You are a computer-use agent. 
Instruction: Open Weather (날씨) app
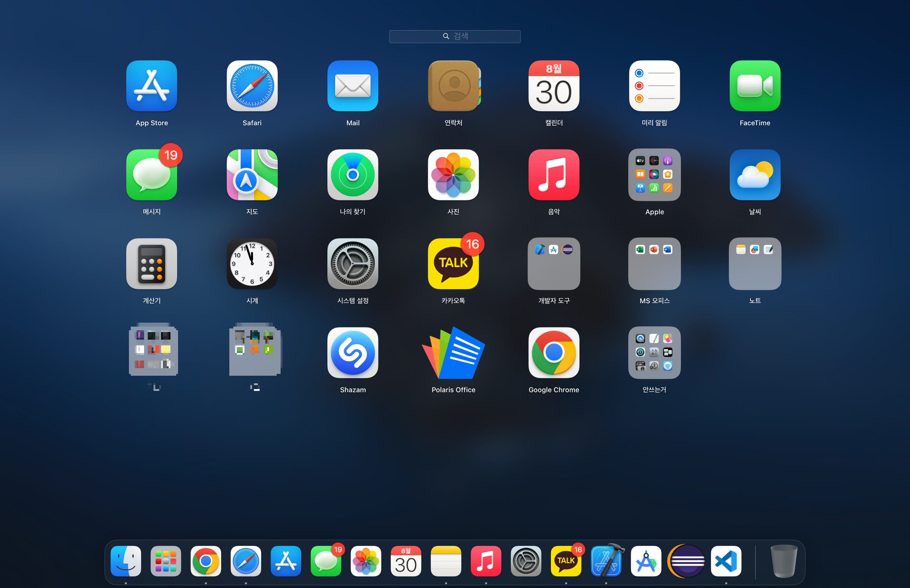[755, 174]
